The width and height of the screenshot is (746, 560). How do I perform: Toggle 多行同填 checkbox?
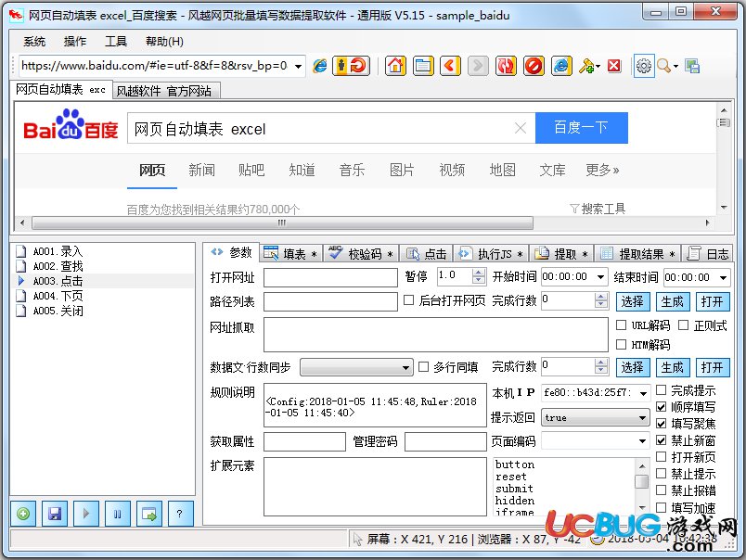point(423,366)
